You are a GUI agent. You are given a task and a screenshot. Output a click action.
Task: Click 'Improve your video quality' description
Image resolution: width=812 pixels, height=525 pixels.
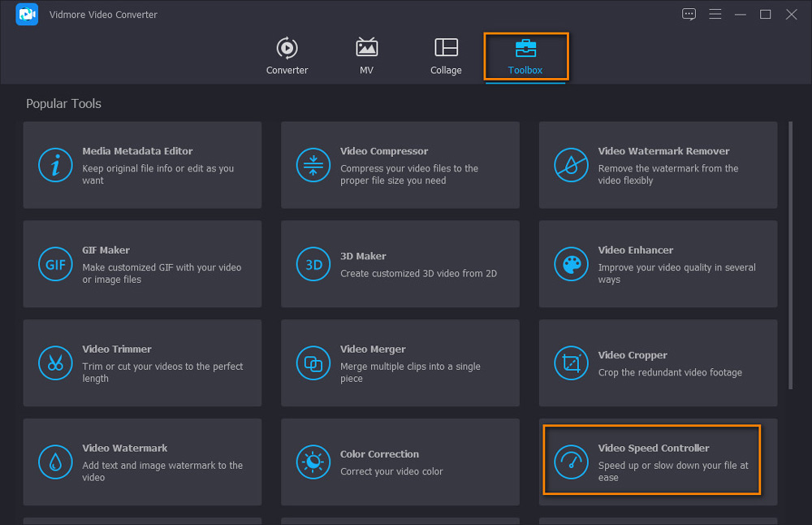677,273
